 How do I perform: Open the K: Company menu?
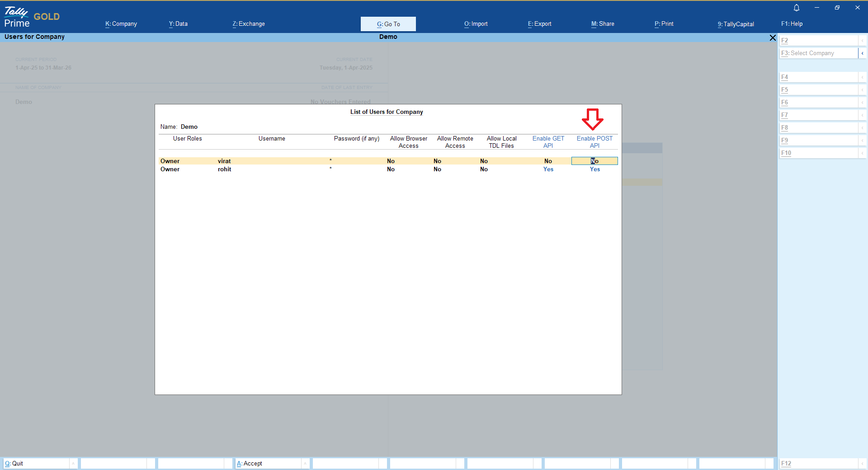click(121, 24)
